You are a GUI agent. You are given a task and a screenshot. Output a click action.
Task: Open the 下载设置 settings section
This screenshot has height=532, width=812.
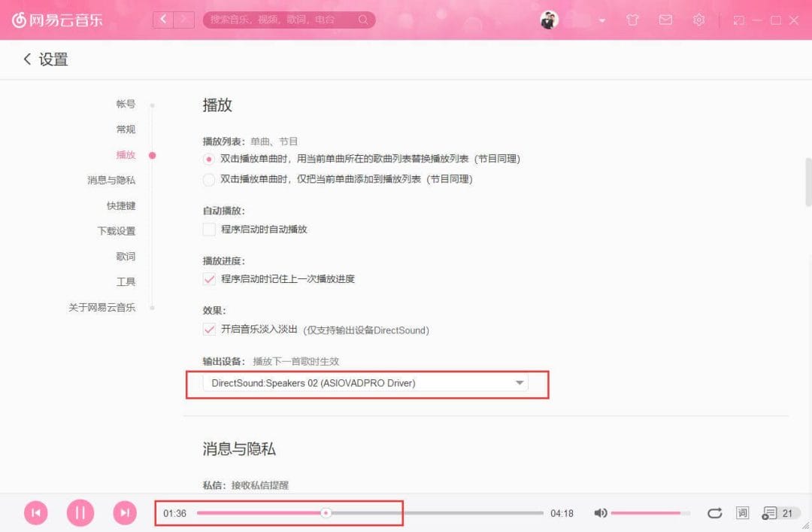click(x=117, y=231)
